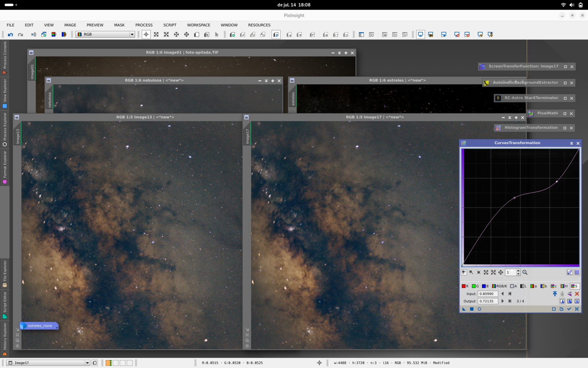
Task: Click the estreles_clone process icon
Action: [x=39, y=326]
